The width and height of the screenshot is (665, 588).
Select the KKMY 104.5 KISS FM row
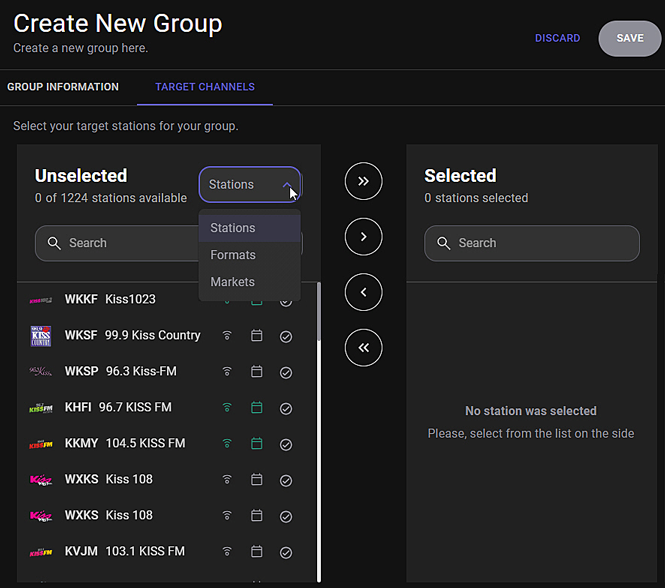coord(166,444)
